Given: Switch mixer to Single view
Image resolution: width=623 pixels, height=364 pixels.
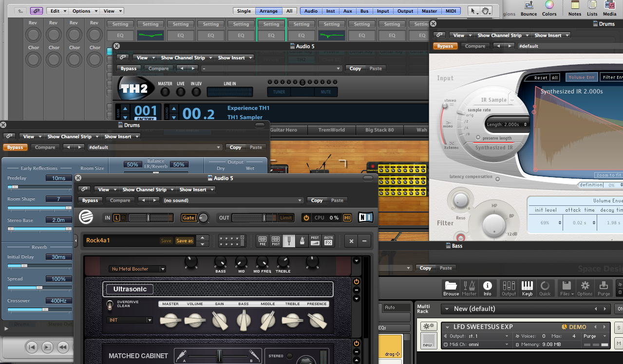Looking at the screenshot, I should [244, 11].
